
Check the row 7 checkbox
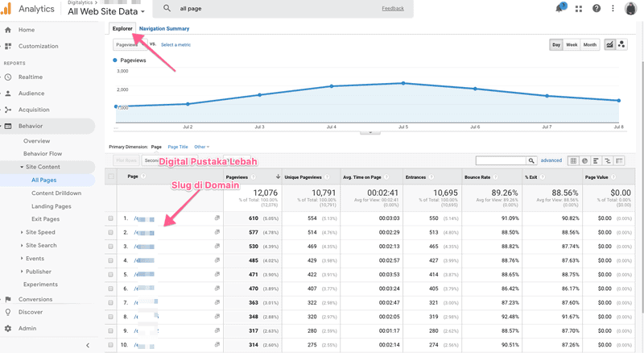[x=111, y=302]
